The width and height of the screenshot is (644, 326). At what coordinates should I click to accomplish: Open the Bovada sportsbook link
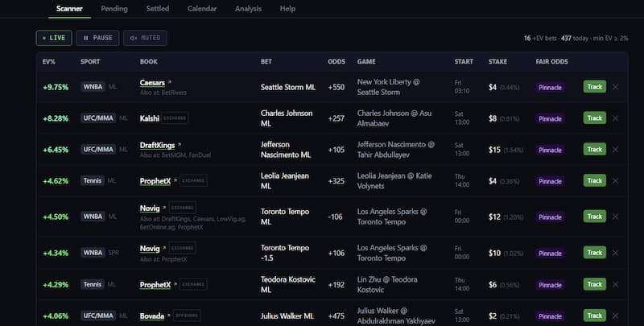[152, 316]
